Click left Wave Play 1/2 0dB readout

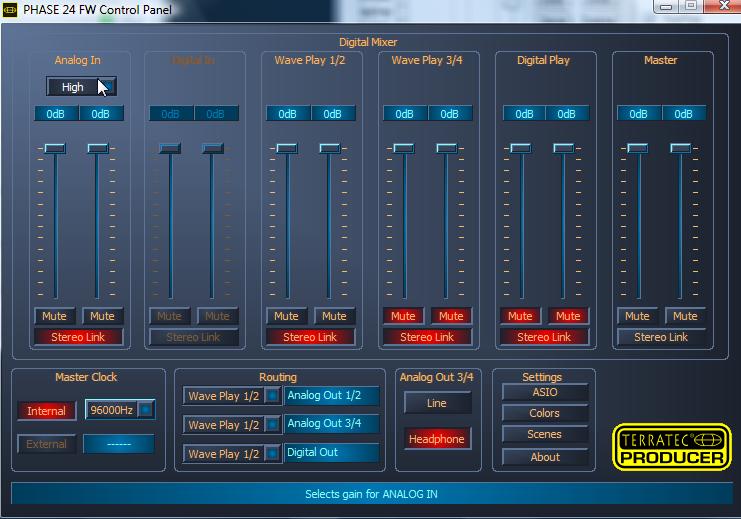[x=288, y=114]
